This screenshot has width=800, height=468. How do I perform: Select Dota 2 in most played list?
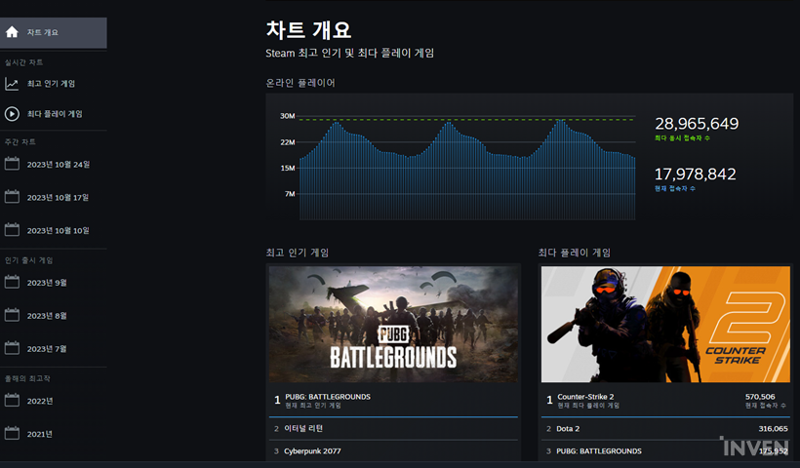[665, 429]
